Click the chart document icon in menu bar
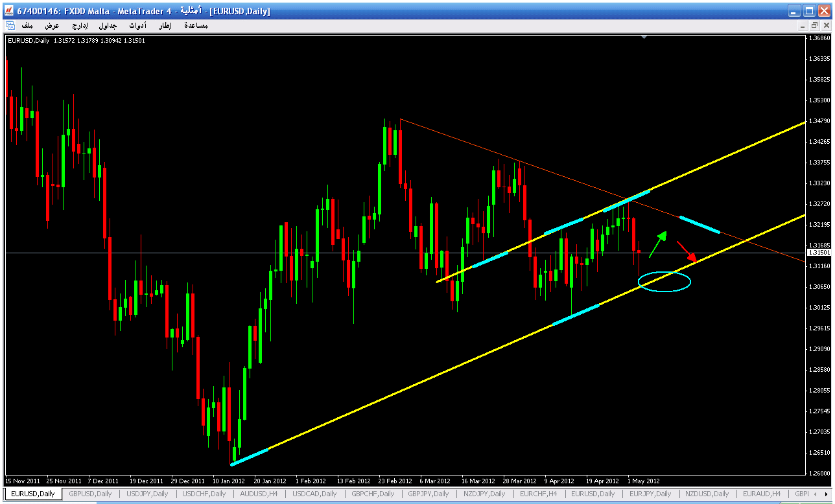Screen dimensions: 835x504 pyautogui.click(x=10, y=25)
